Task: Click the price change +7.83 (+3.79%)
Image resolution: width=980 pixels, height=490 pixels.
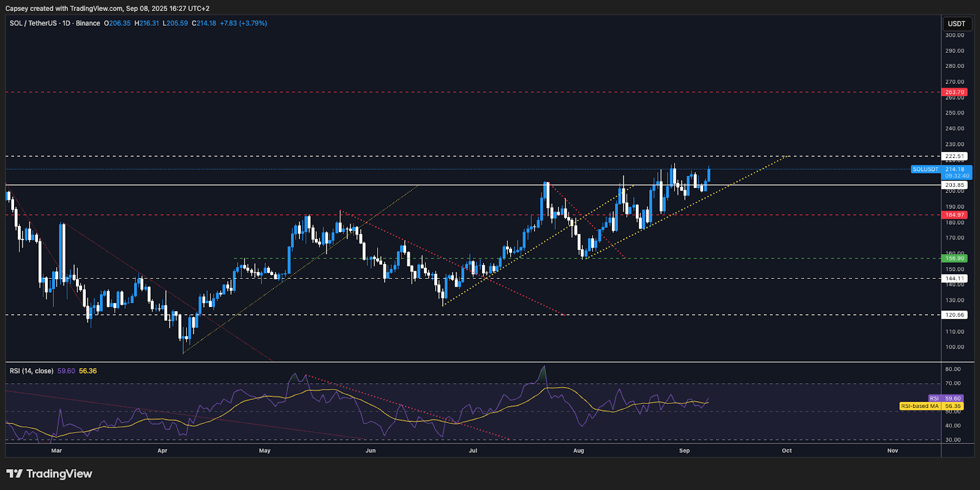Action: [243, 23]
